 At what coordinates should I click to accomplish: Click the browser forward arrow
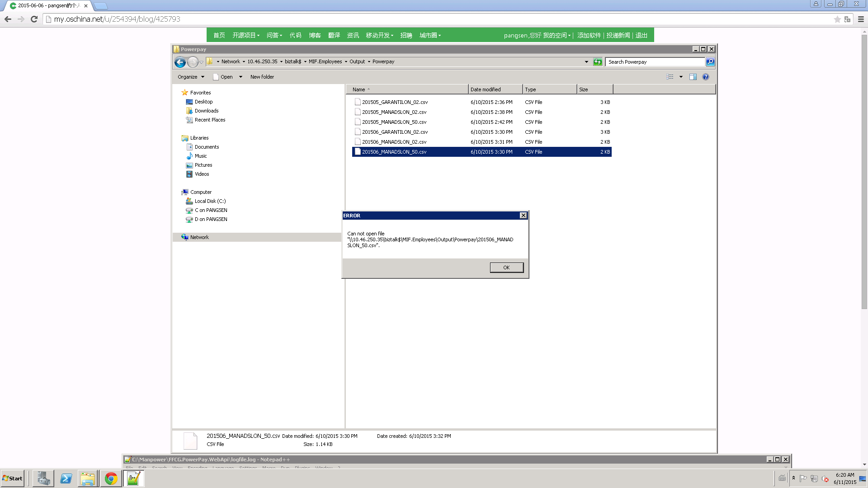[21, 19]
